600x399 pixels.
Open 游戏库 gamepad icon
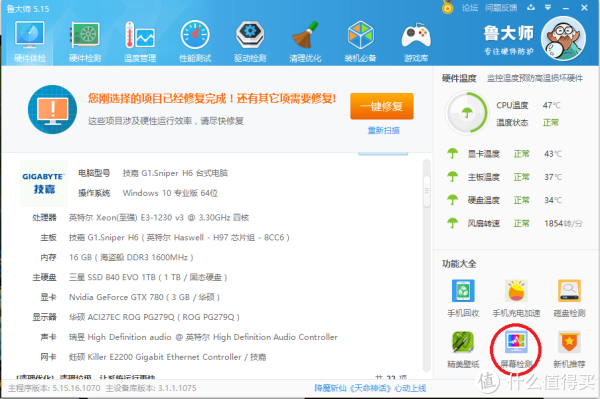tap(416, 35)
